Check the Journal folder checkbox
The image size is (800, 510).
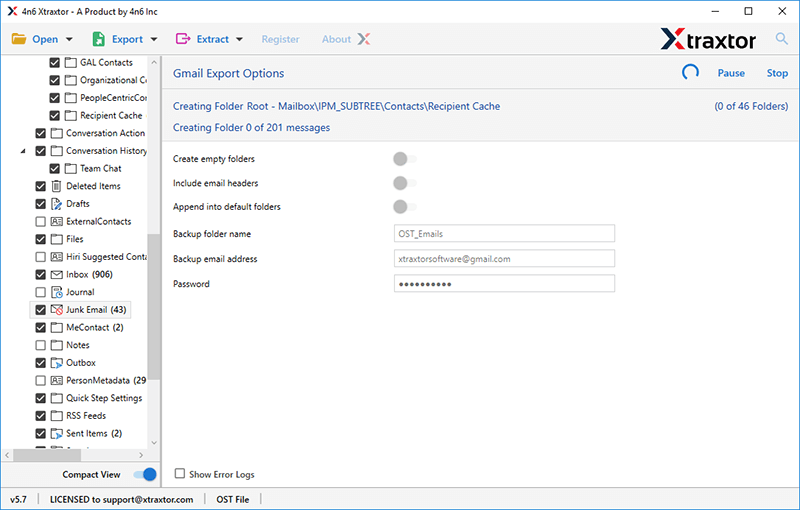pyautogui.click(x=40, y=292)
